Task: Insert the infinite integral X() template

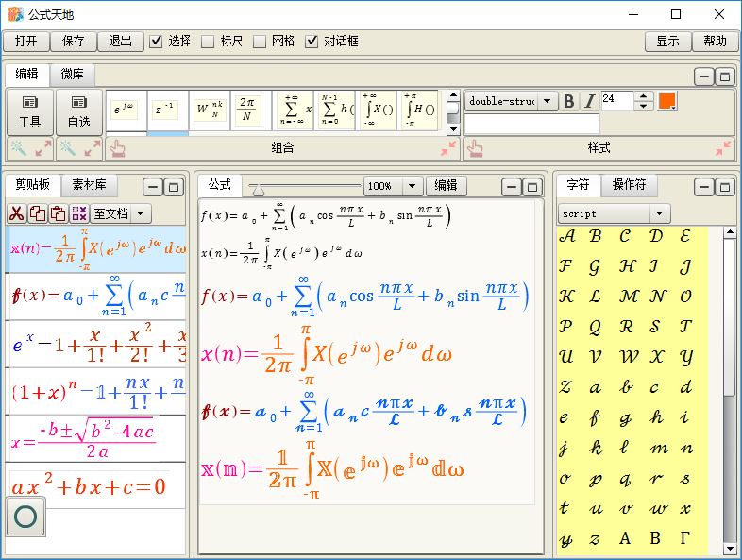Action: (x=378, y=110)
